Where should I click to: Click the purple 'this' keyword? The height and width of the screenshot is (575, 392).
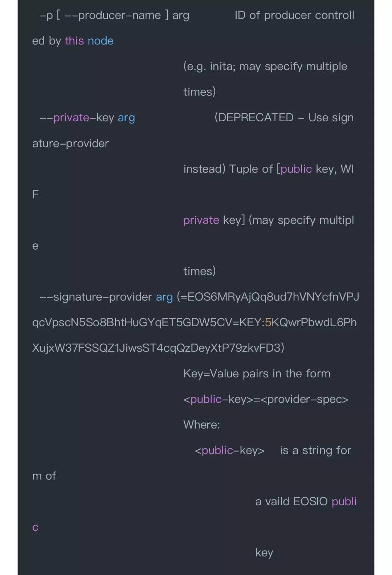click(74, 41)
